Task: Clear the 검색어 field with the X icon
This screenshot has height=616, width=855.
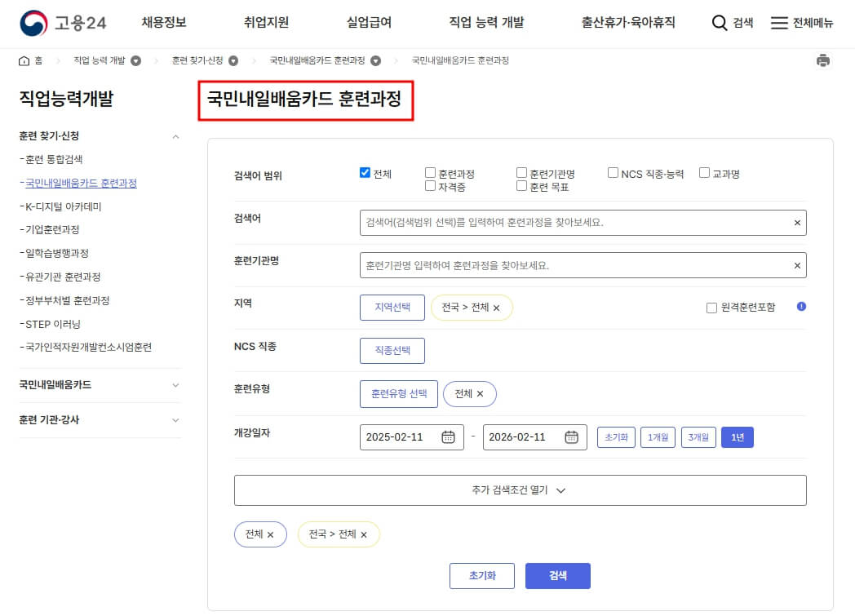Action: point(795,222)
